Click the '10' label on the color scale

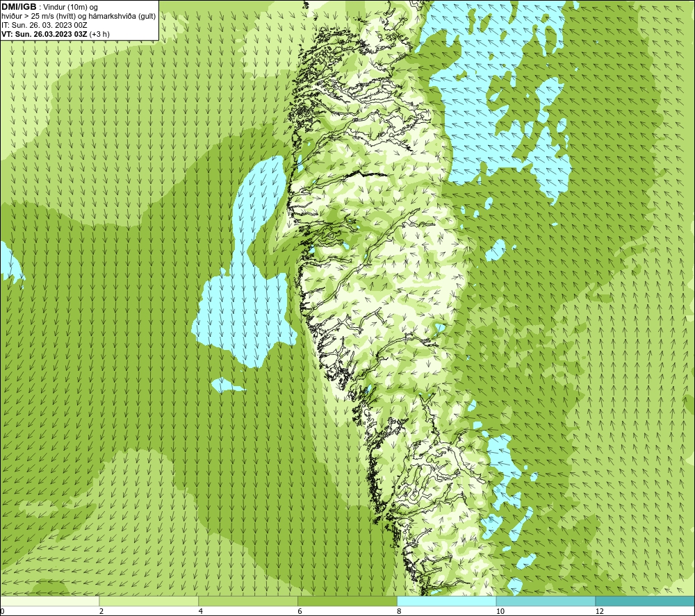[x=500, y=611]
